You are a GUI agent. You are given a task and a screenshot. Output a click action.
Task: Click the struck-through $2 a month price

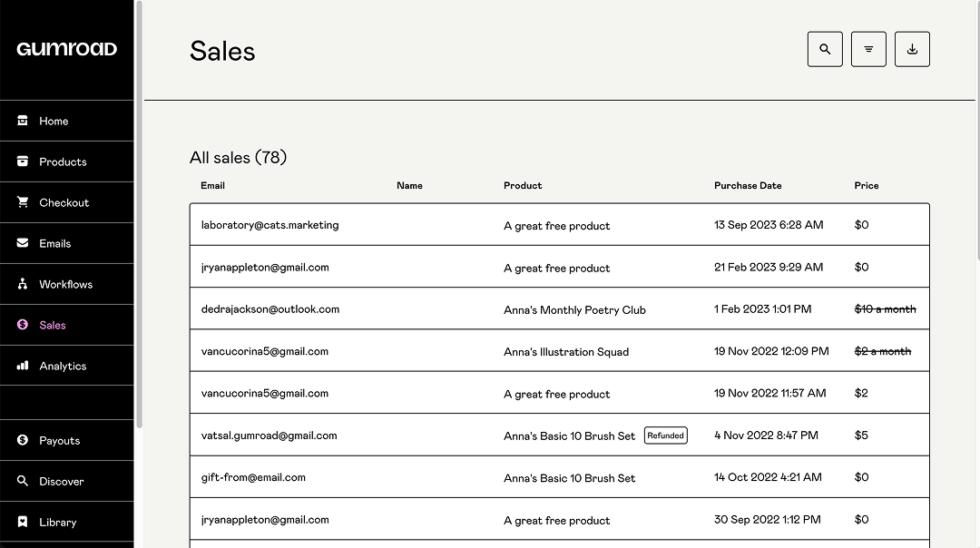pos(883,351)
